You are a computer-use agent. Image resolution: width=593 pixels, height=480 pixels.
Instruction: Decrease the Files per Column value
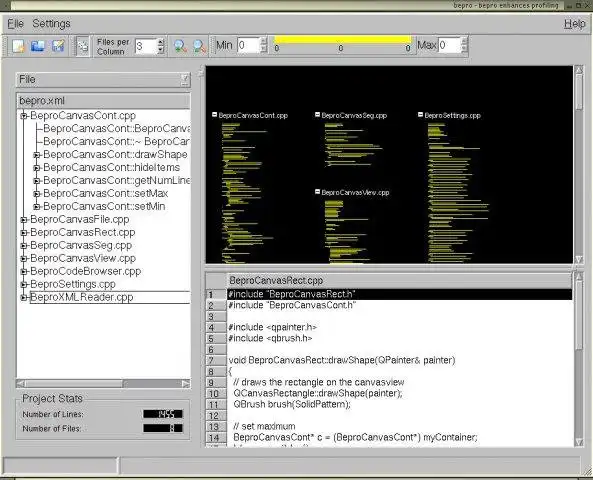tap(161, 50)
